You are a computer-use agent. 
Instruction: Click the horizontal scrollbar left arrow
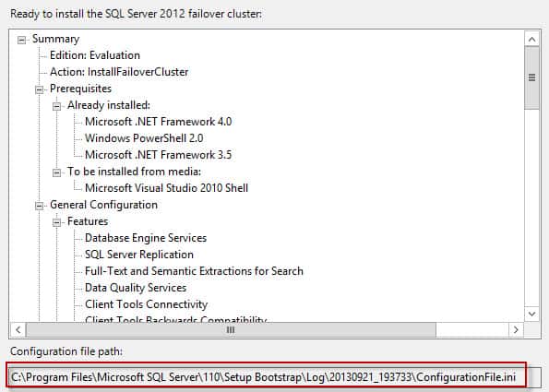coord(18,329)
